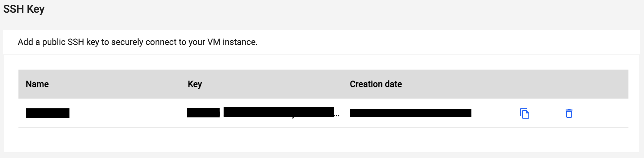Click the ellipsis ending the truncated key

(337, 116)
